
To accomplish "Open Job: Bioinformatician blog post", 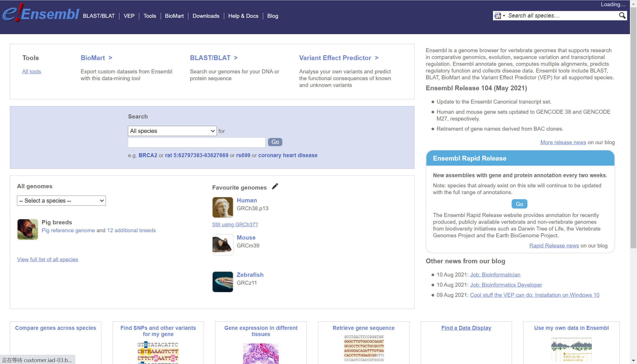I will pos(495,275).
